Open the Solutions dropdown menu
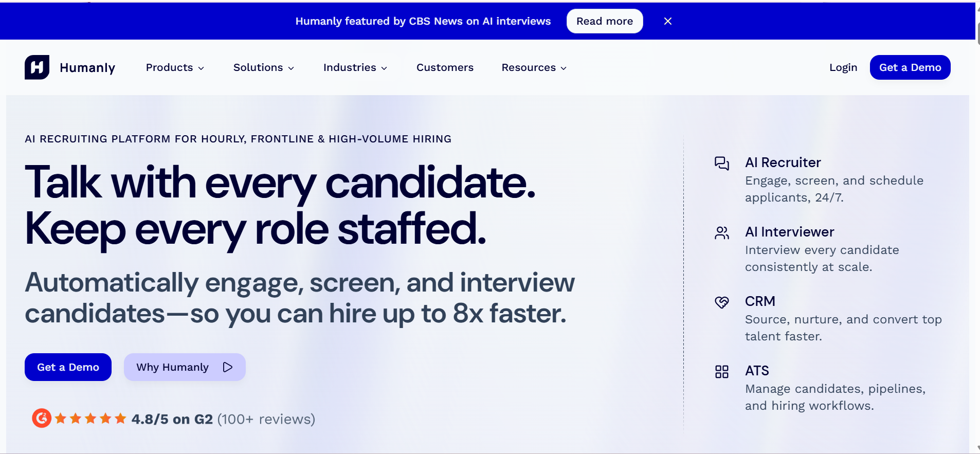980x454 pixels. click(263, 67)
